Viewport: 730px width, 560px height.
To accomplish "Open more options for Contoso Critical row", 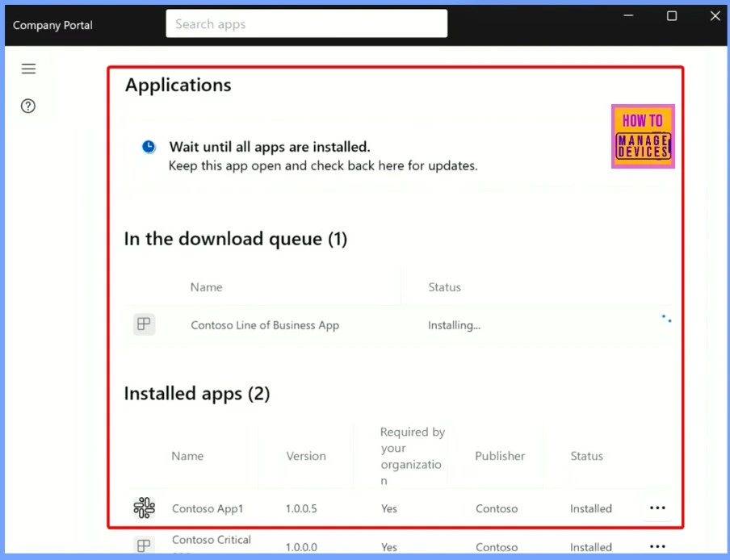I will pyautogui.click(x=657, y=546).
